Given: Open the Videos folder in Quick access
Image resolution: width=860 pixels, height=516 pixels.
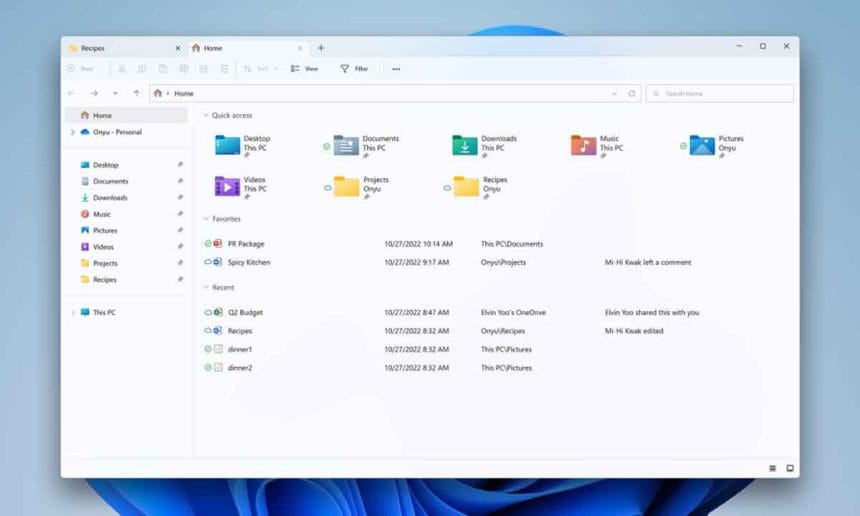Looking at the screenshot, I should tap(227, 186).
